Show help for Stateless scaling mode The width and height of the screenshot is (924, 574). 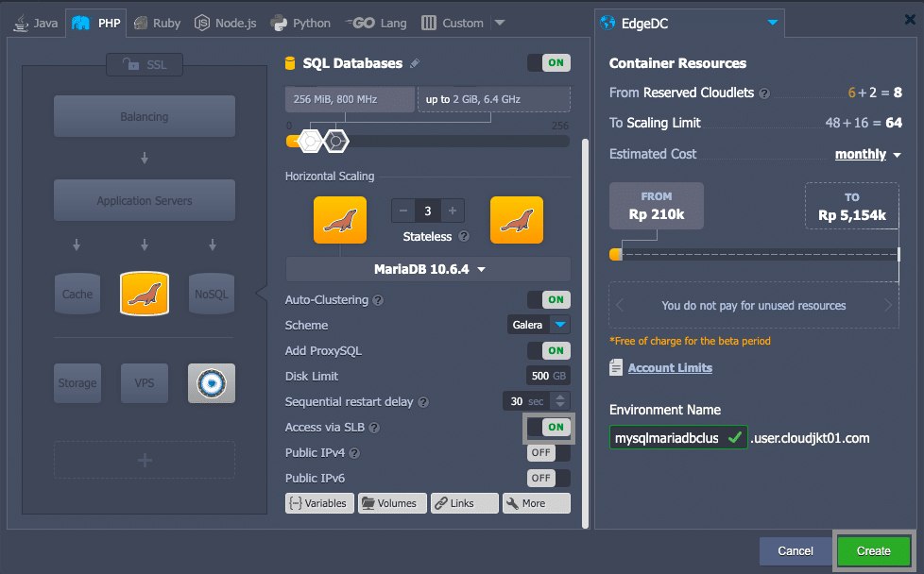coord(464,236)
